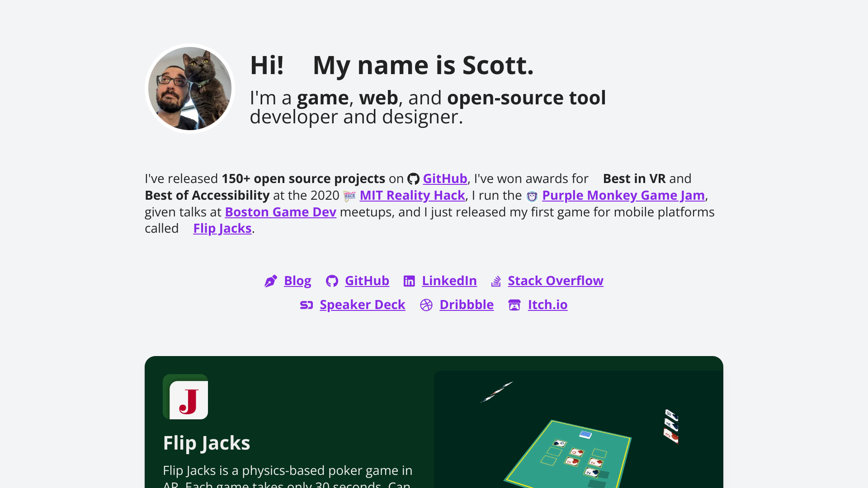Visit the Stack Overflow link

point(556,281)
